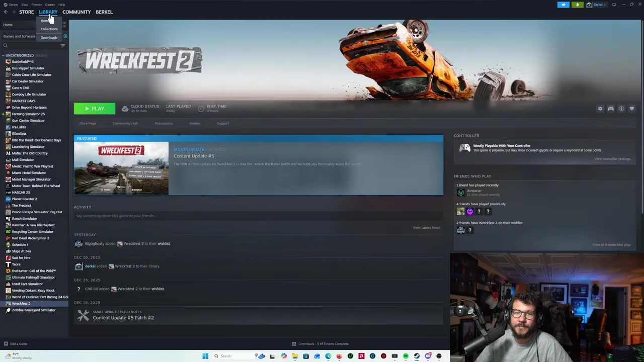Open the Games menu
Viewport: 644px width, 362px height.
tap(50, 5)
